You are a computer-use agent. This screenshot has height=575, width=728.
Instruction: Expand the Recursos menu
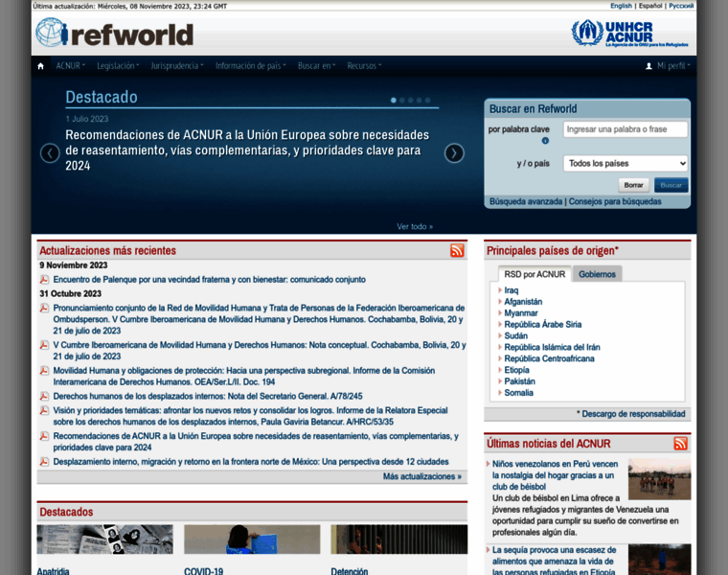(364, 66)
